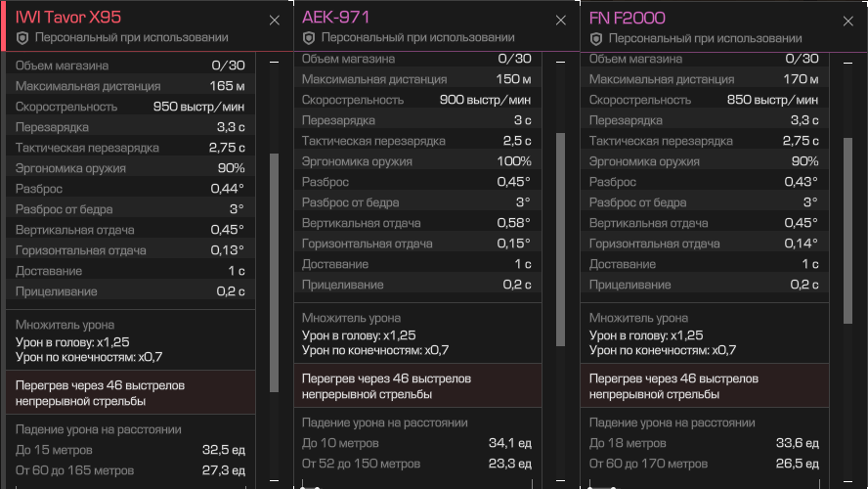Click FN F2000 'Урон по конечностям: x0,7' line
Screen dimensions: 868x489
(x=662, y=350)
